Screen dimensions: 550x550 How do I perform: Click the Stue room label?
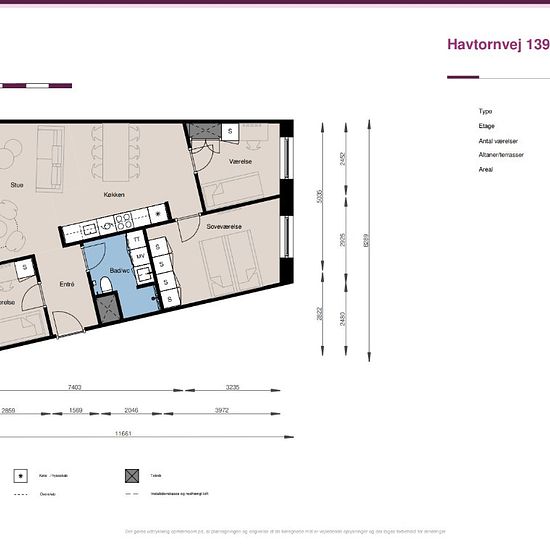[x=17, y=185]
